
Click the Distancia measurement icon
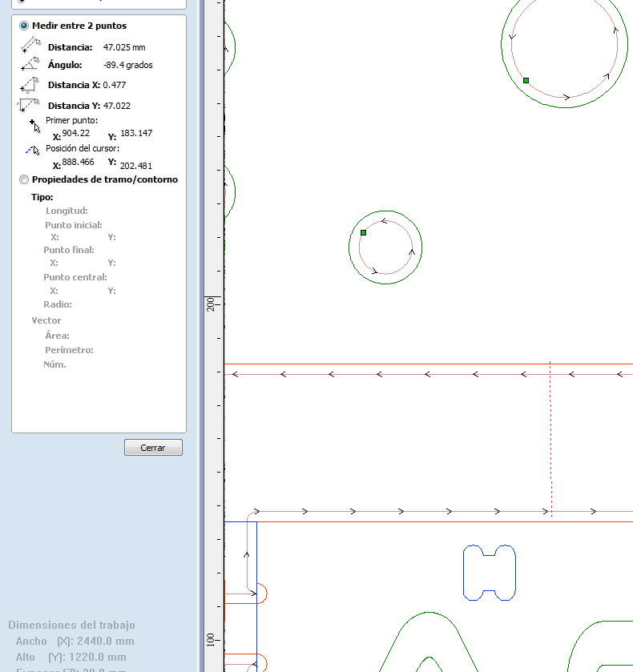coord(30,45)
